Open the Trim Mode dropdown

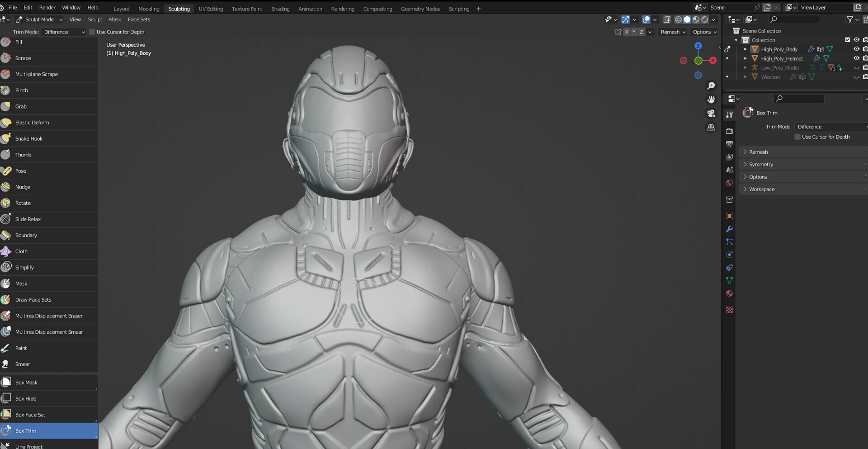click(63, 32)
